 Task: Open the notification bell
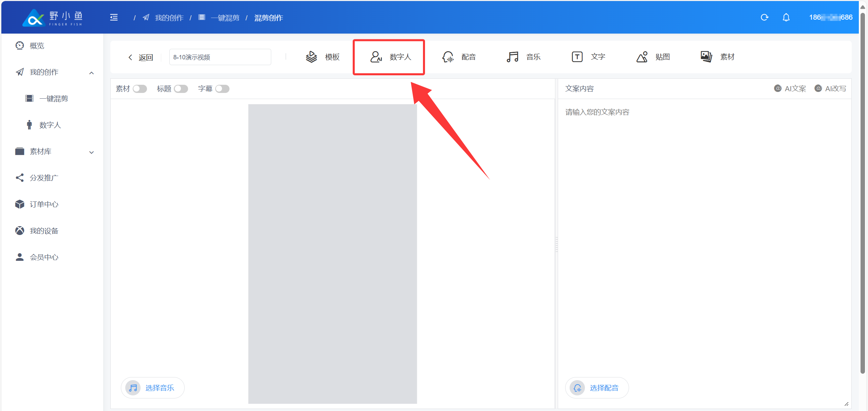786,17
